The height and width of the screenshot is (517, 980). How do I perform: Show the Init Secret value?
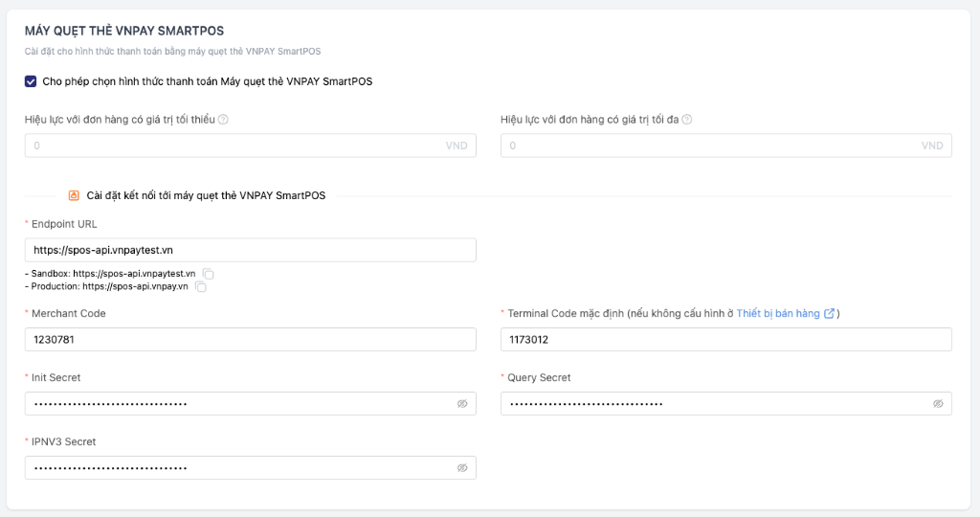tap(462, 404)
